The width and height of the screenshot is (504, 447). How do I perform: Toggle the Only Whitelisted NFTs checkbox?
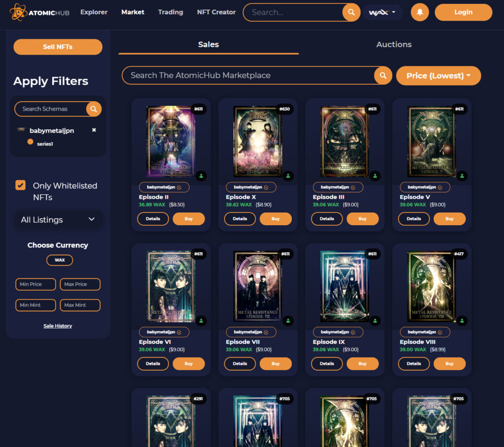point(21,185)
